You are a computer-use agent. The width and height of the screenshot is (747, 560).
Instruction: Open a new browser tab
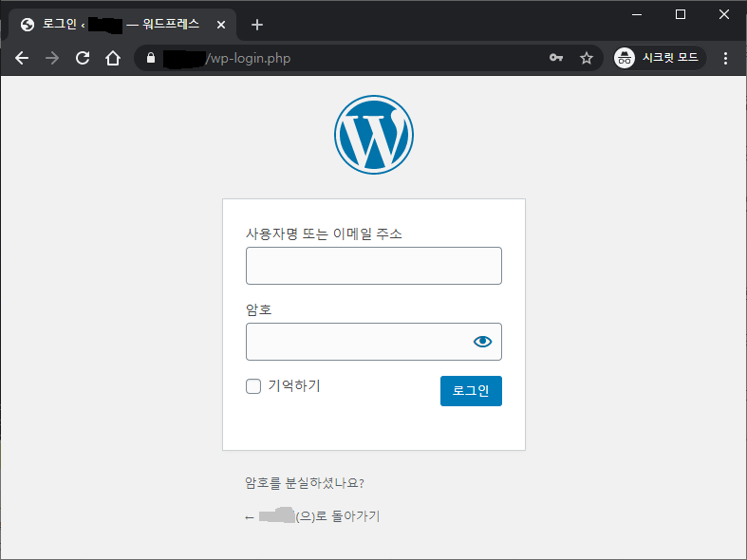[256, 25]
